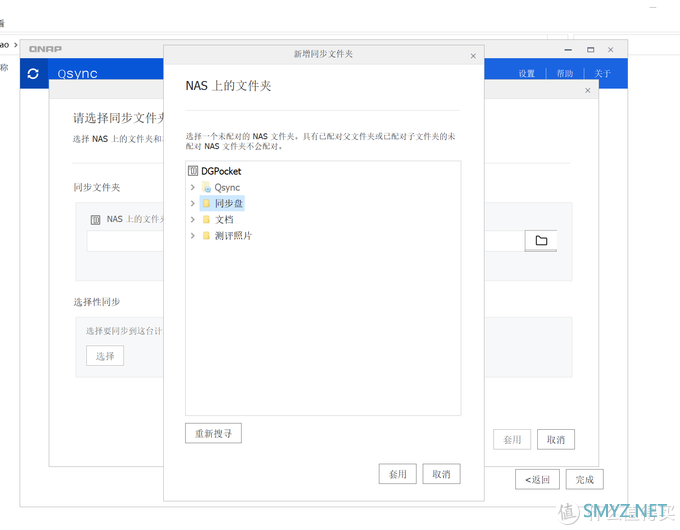Open the folder browse button
The height and width of the screenshot is (530, 680).
(x=541, y=240)
